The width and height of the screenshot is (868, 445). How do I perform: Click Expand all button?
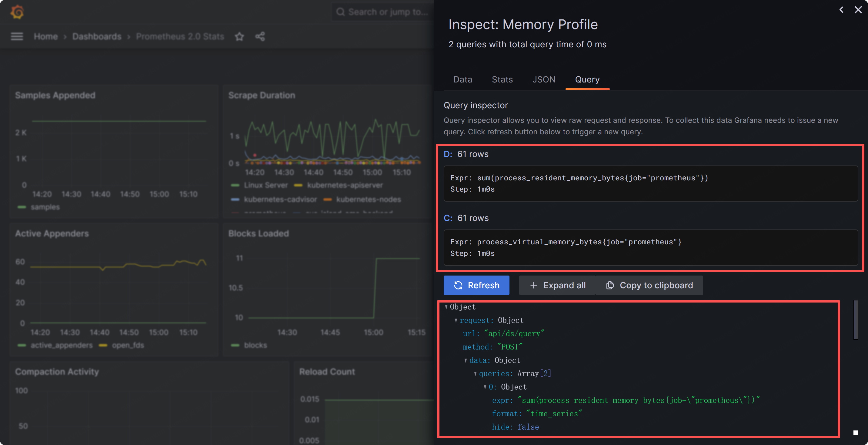(558, 285)
